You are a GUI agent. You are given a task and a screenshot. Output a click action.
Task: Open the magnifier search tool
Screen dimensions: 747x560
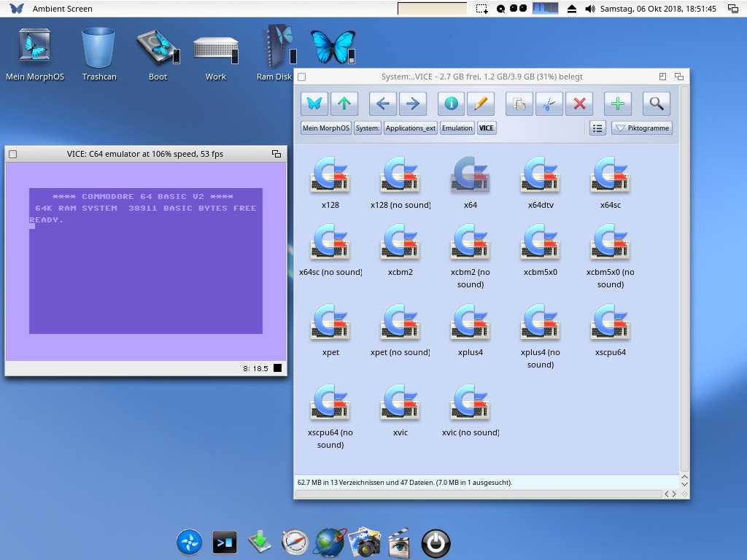tap(655, 104)
